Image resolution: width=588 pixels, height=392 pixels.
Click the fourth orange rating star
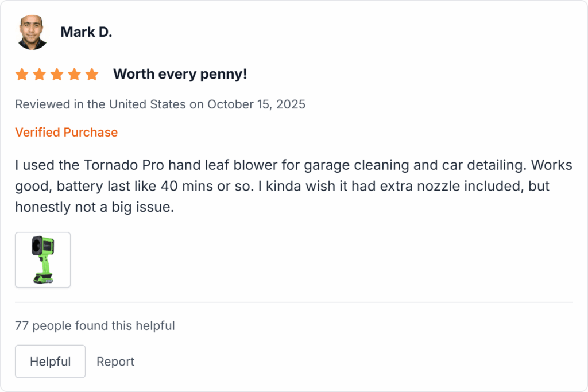[75, 75]
